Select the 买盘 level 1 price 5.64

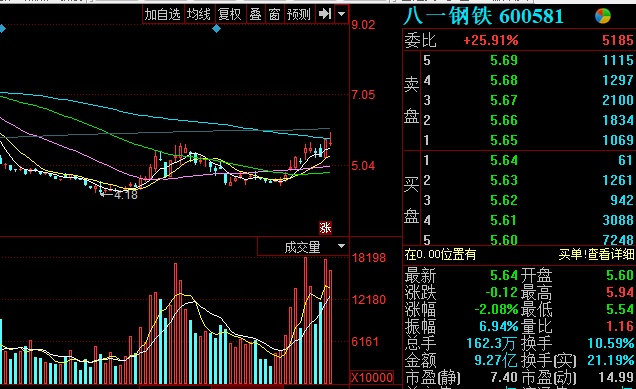tap(504, 160)
